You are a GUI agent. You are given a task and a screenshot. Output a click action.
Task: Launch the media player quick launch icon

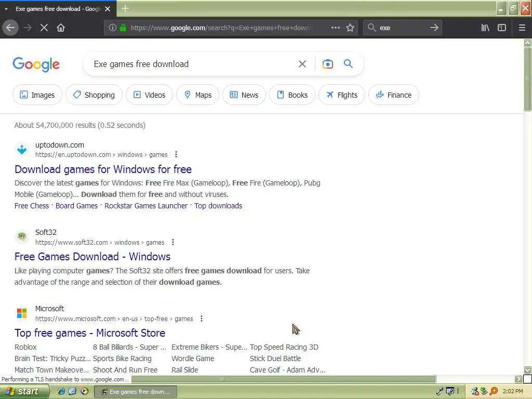84,391
